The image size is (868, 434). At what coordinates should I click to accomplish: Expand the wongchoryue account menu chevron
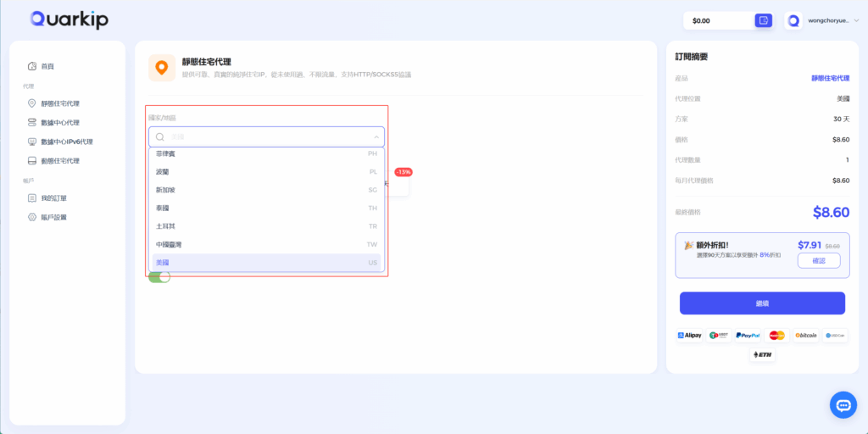click(856, 20)
